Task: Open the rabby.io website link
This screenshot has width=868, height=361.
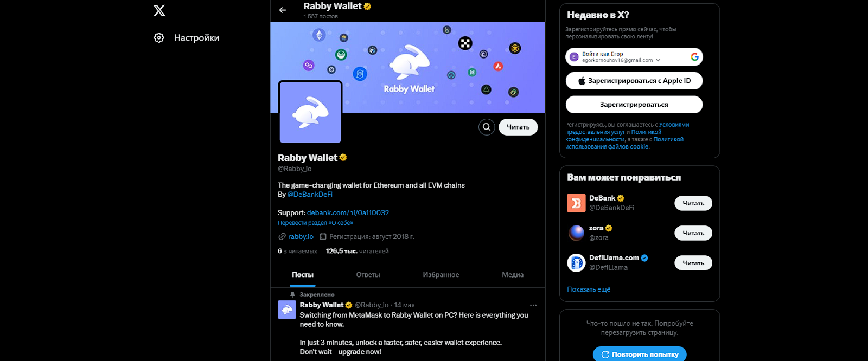Action: pos(301,236)
